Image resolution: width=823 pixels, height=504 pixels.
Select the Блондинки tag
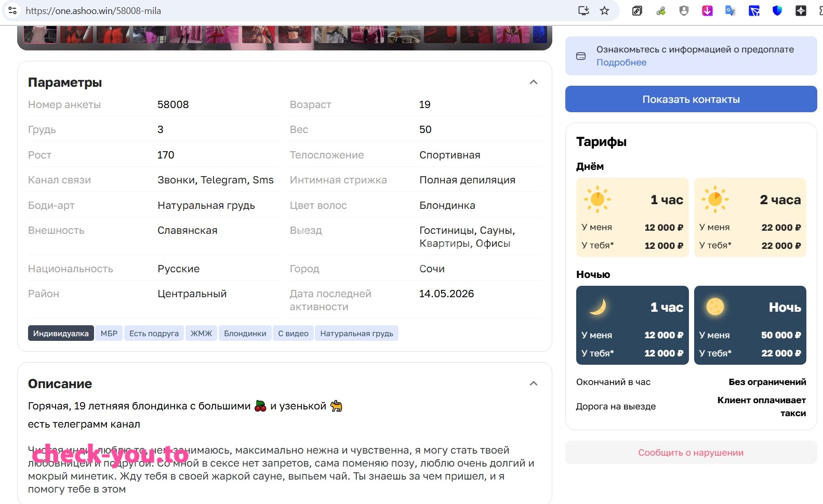point(245,334)
